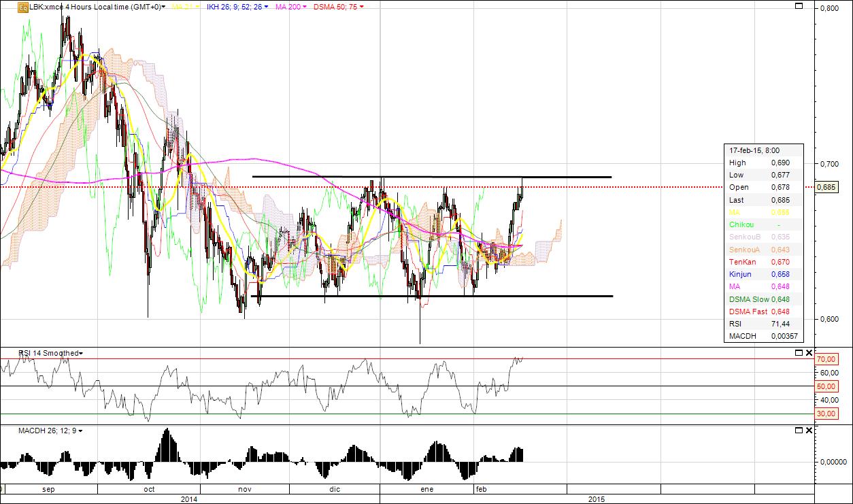Select the Last 0,685 row in data box
The width and height of the screenshot is (853, 504).
pyautogui.click(x=764, y=200)
